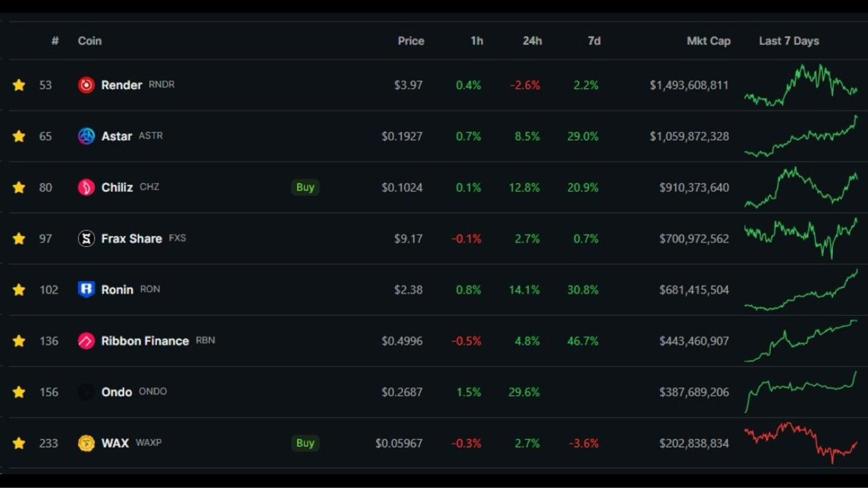Click the Ribbon Finance logo icon
Viewport: 868px width, 488px height.
coord(86,341)
